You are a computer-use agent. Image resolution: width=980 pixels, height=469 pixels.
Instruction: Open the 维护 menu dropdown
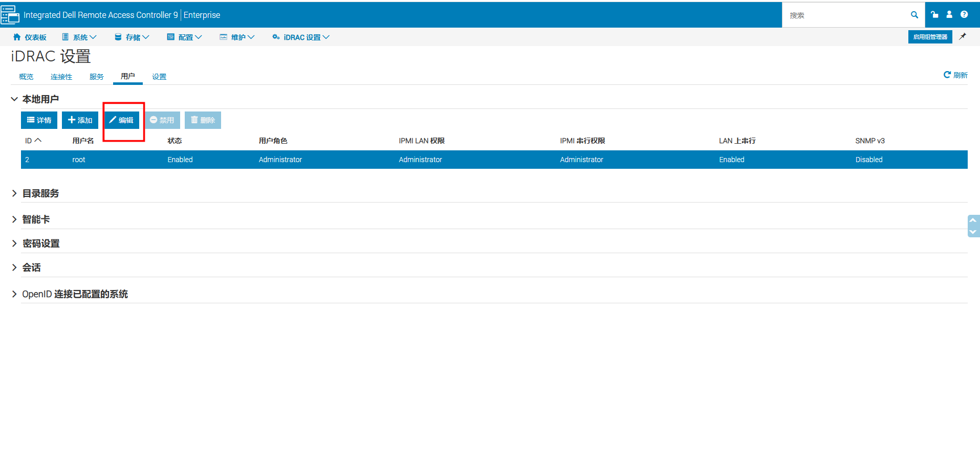pyautogui.click(x=237, y=37)
